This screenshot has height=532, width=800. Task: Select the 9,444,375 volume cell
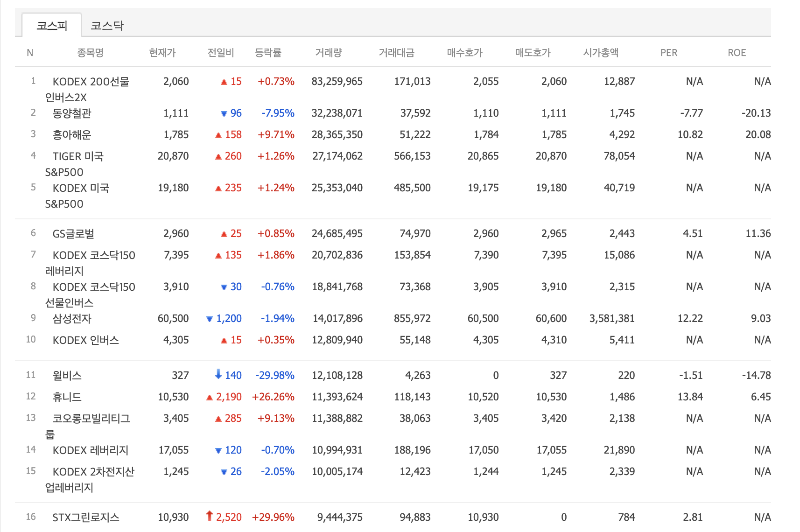tap(340, 517)
